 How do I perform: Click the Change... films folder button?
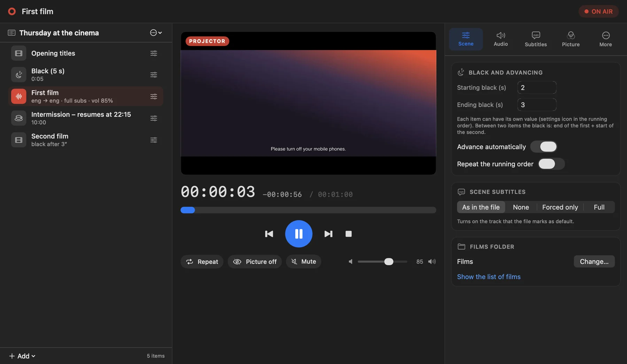594,262
